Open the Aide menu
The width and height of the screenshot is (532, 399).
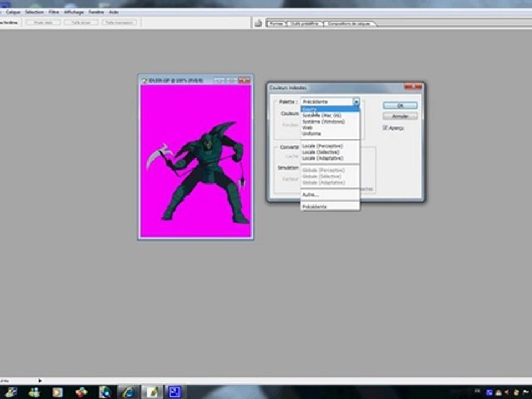point(113,12)
